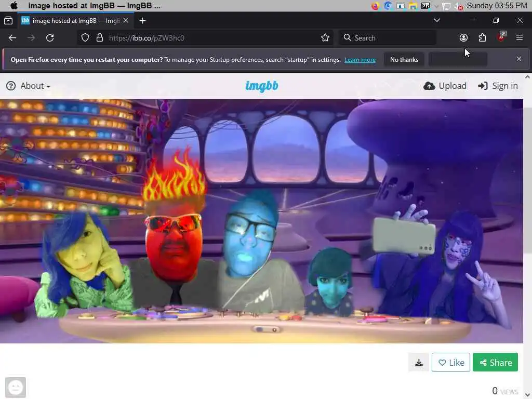Go back to the previous page
The width and height of the screenshot is (532, 399).
(x=12, y=38)
